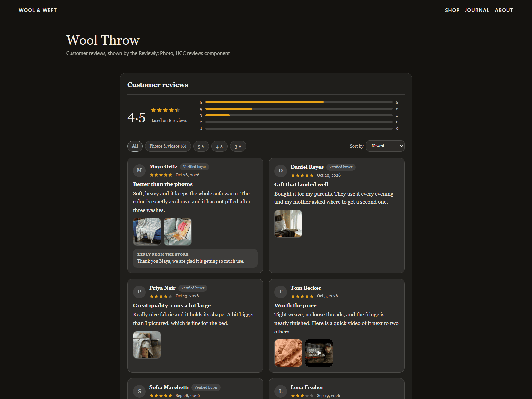Click Maya Ortiz's Verified buyer badge
Image resolution: width=532 pixels, height=399 pixels.
[195, 167]
